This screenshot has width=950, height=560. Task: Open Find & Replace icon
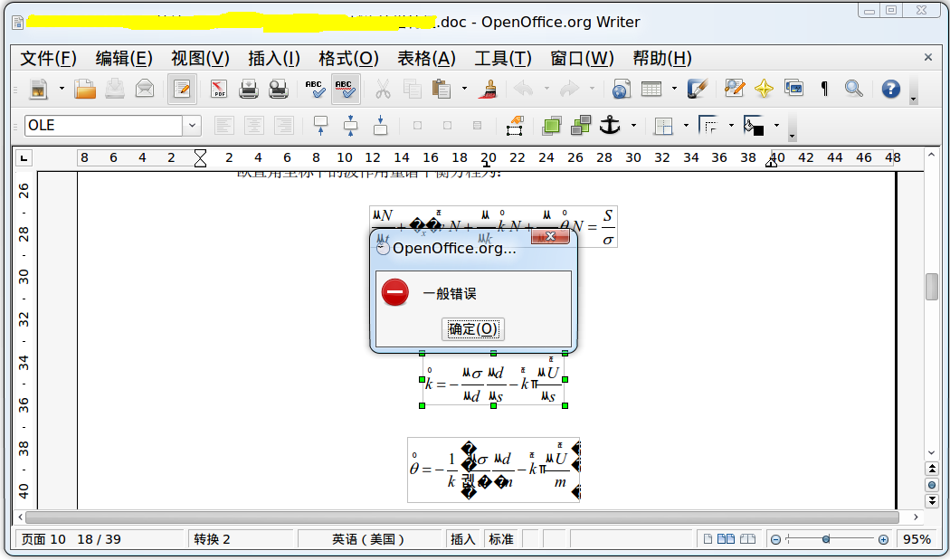pyautogui.click(x=735, y=89)
